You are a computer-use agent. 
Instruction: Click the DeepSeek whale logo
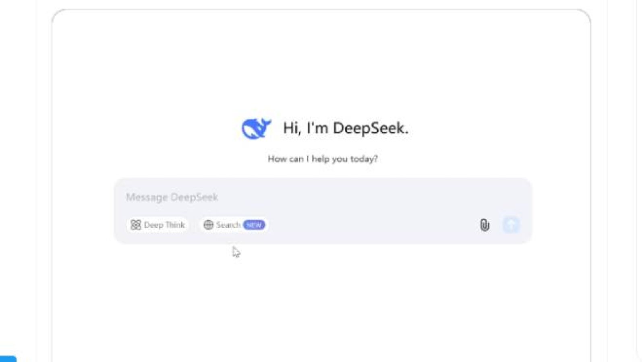point(256,129)
